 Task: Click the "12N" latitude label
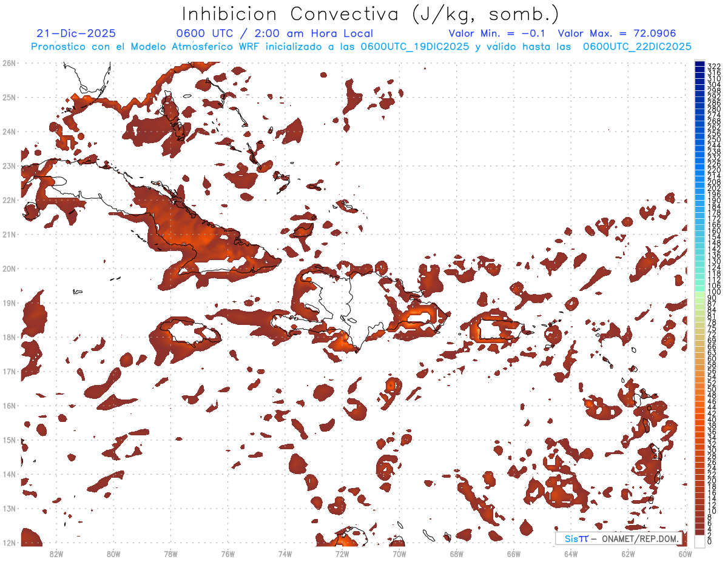(9, 543)
